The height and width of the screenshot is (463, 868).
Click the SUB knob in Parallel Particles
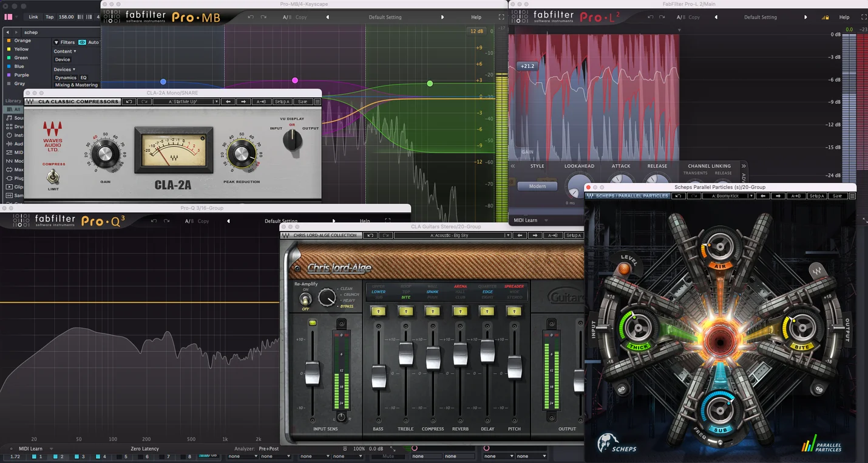coord(719,410)
